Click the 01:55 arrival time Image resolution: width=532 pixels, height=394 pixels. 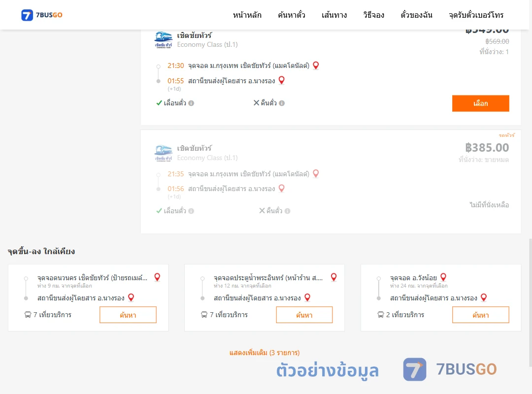tap(176, 81)
